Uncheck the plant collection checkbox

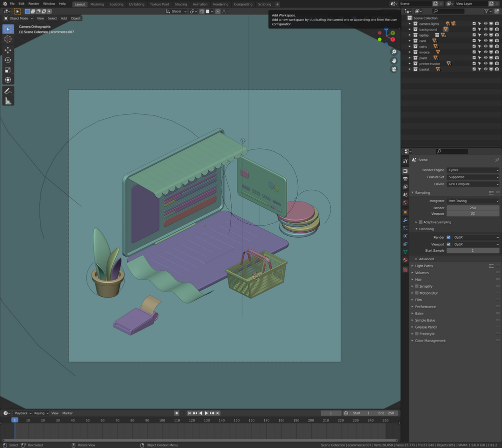click(x=474, y=58)
